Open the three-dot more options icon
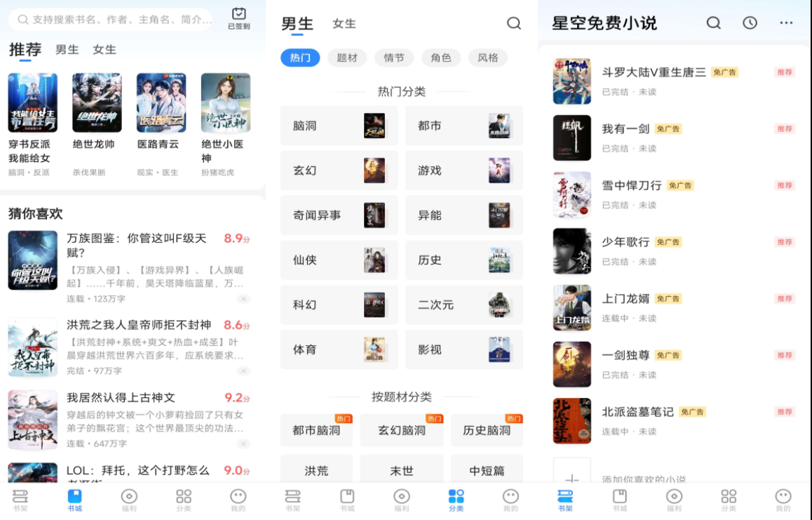The image size is (812, 520). click(787, 23)
